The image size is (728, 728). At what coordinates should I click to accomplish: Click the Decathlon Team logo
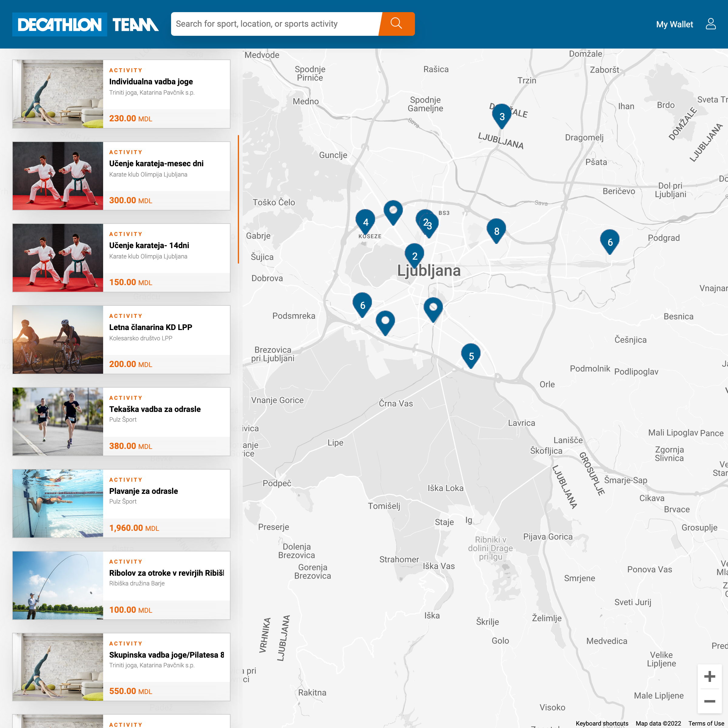86,25
